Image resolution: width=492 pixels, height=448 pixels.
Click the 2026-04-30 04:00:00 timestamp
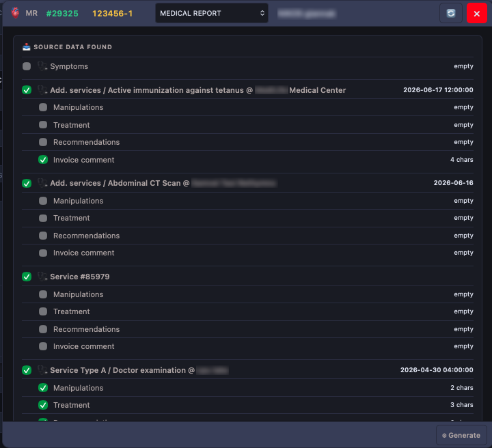point(437,370)
